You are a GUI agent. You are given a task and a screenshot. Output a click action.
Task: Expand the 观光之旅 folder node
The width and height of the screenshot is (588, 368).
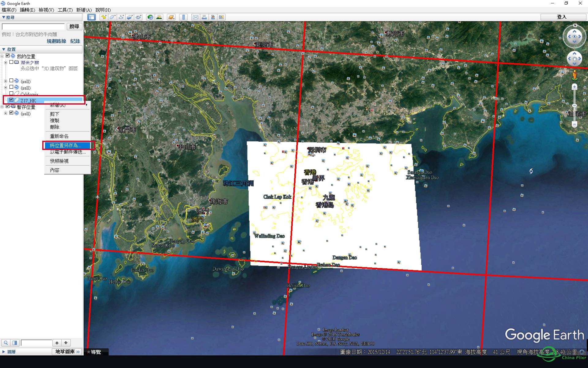coord(6,62)
